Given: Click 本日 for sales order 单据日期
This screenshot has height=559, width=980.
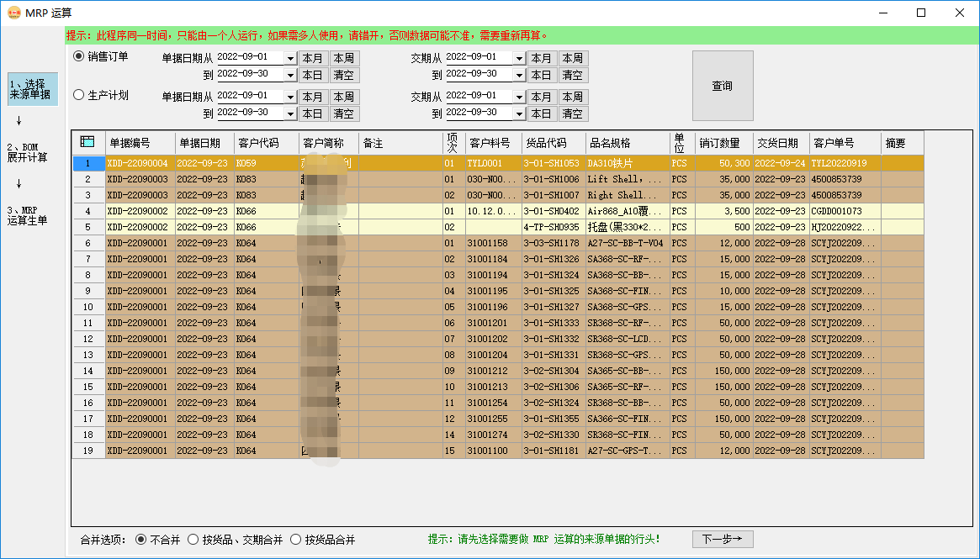Looking at the screenshot, I should pyautogui.click(x=313, y=76).
